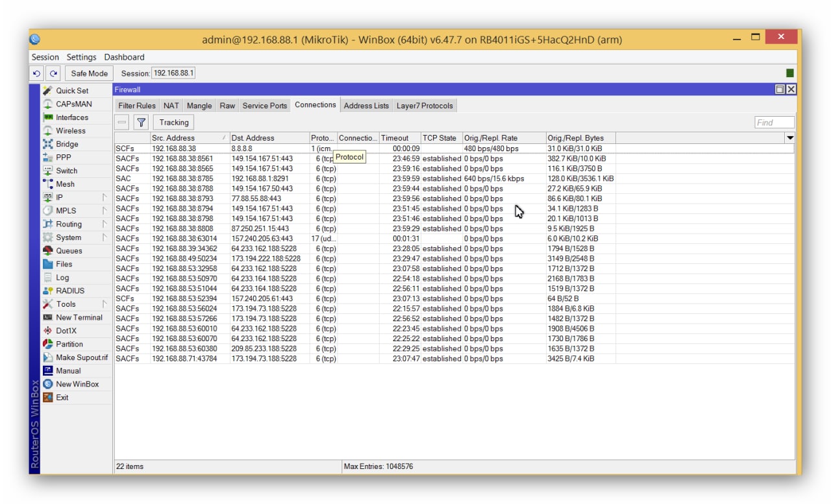
Task: Open the Wireless section icon
Action: coord(47,130)
